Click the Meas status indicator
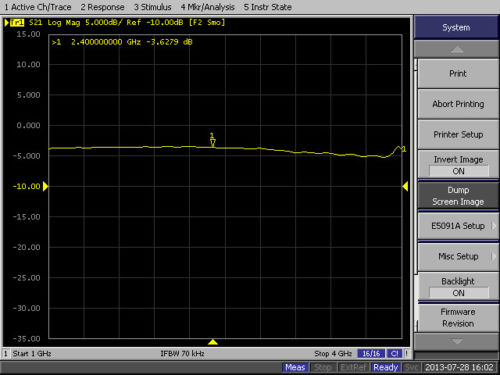Image resolution: width=500 pixels, height=375 pixels. [x=295, y=367]
